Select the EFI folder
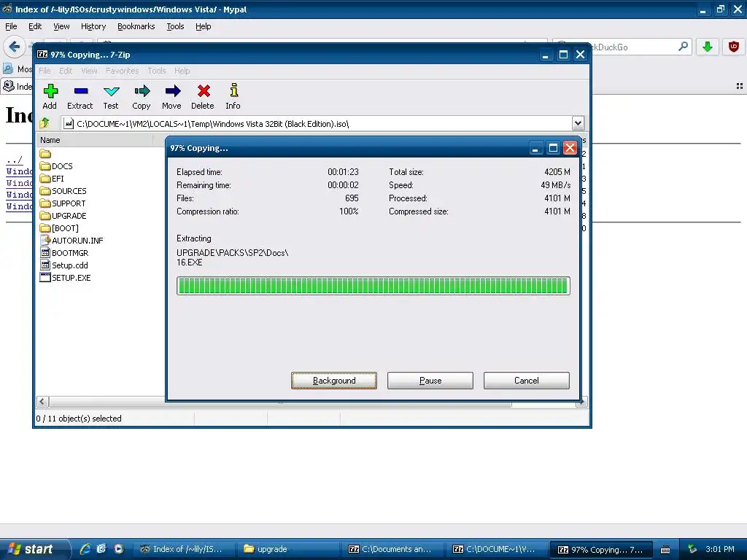747x560 pixels. [52, 179]
